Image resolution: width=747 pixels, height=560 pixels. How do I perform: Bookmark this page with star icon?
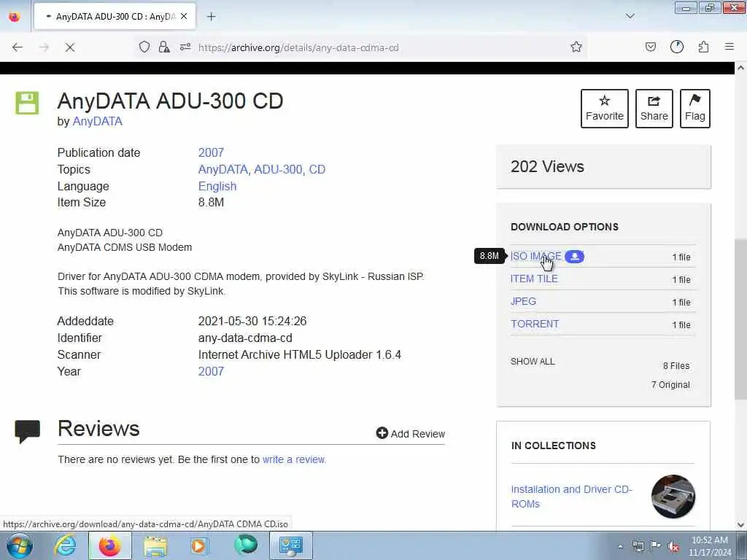click(x=576, y=47)
